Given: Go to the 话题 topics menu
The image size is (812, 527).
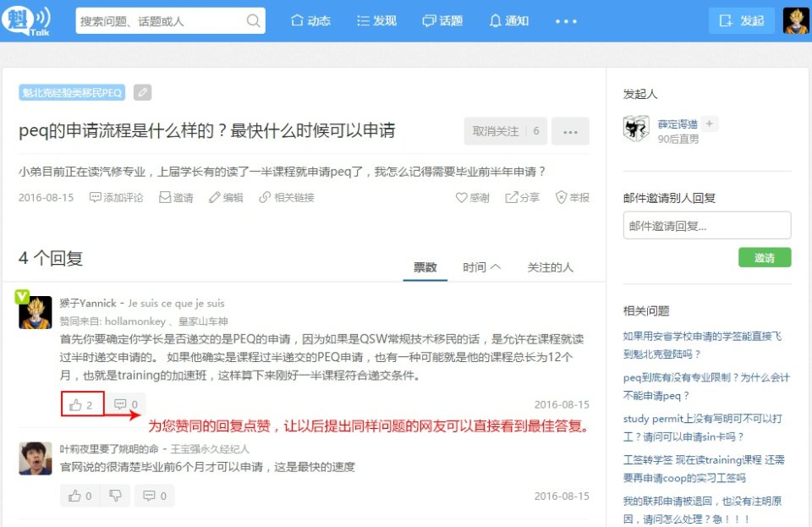Looking at the screenshot, I should tap(442, 20).
